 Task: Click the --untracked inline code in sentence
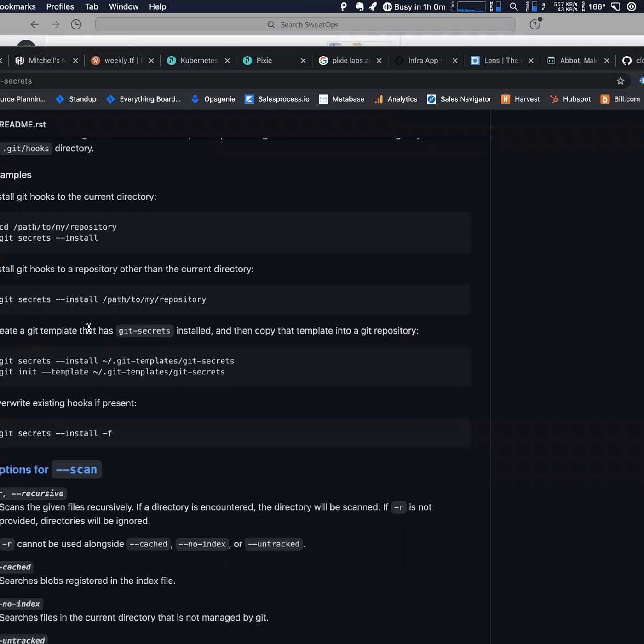click(x=274, y=544)
